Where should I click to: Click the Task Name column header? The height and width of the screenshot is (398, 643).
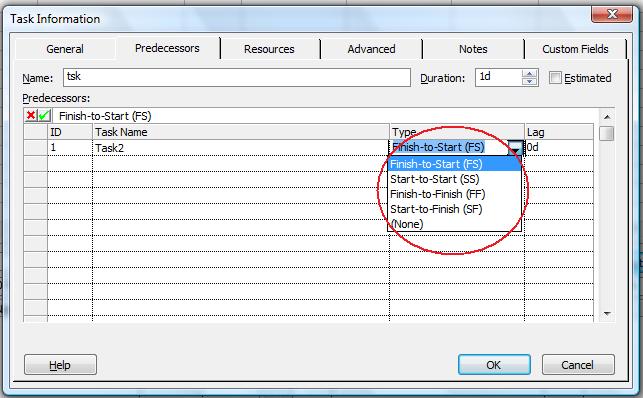[x=241, y=132]
